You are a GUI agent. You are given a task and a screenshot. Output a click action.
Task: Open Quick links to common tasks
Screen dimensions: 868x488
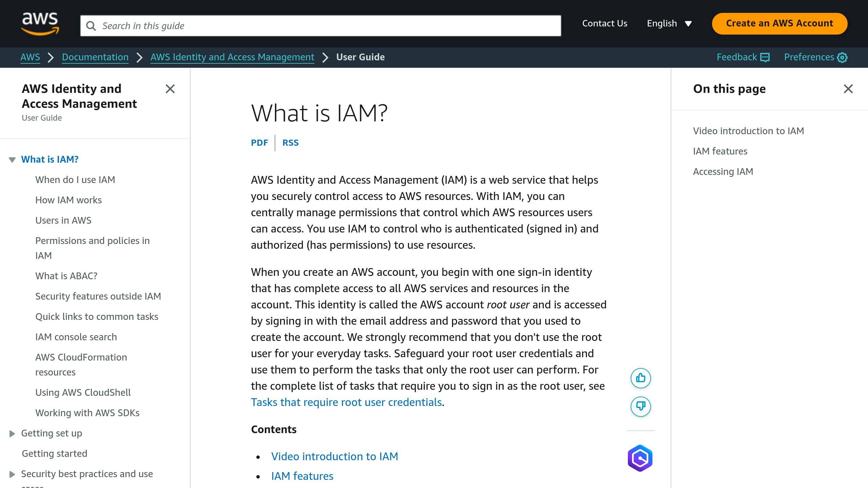coord(97,317)
